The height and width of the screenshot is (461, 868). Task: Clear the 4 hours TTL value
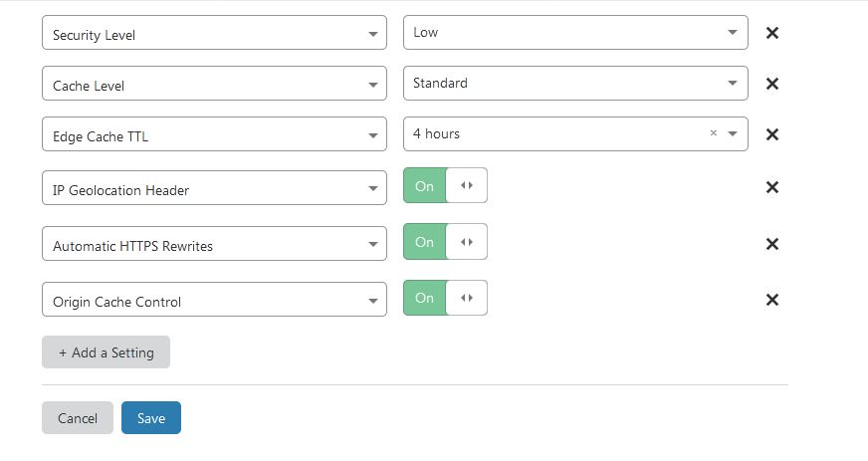tap(713, 133)
